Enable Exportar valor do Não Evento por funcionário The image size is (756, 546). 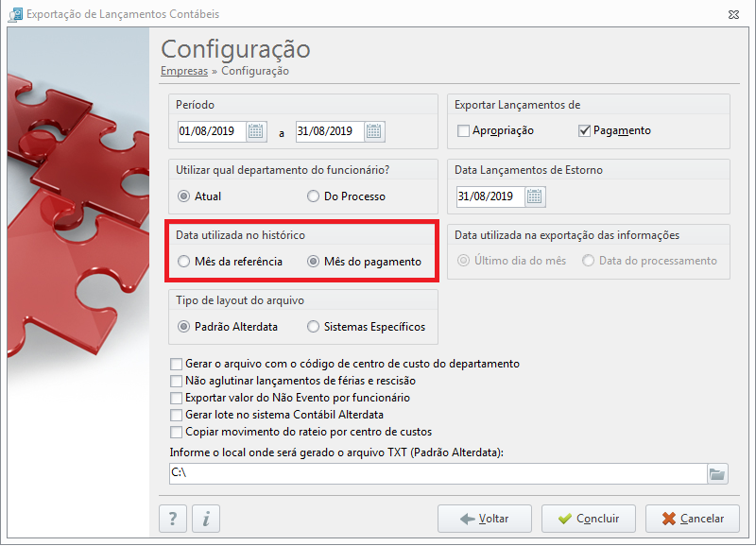coord(176,398)
